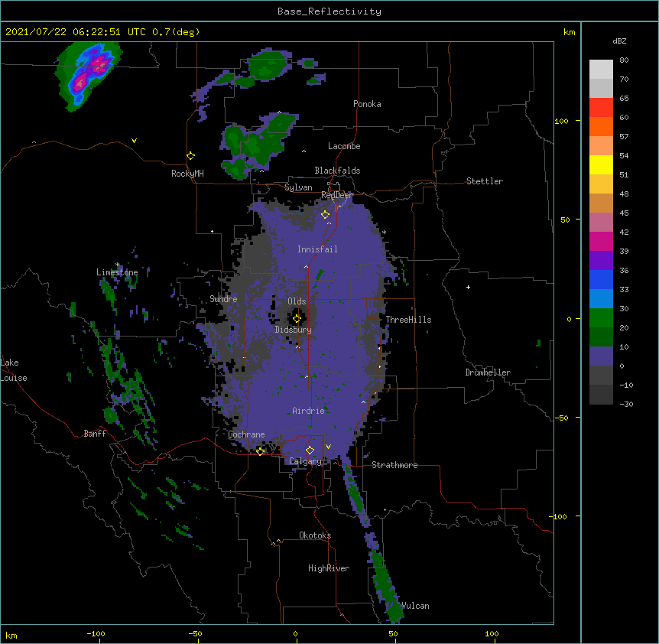Image resolution: width=659 pixels, height=644 pixels.
Task: Click the yellow marker near RockyMH
Action: pos(190,155)
